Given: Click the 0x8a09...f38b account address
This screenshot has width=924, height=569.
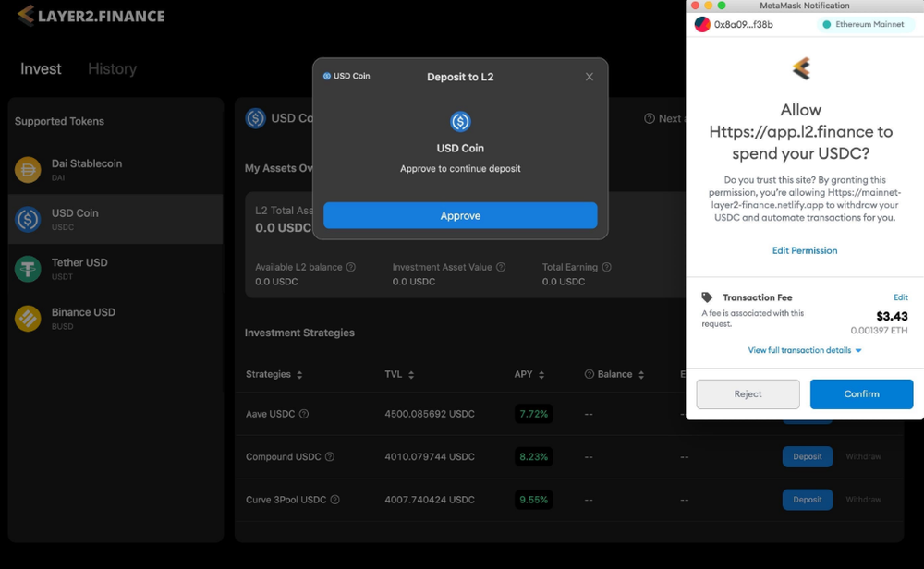Looking at the screenshot, I should [743, 24].
